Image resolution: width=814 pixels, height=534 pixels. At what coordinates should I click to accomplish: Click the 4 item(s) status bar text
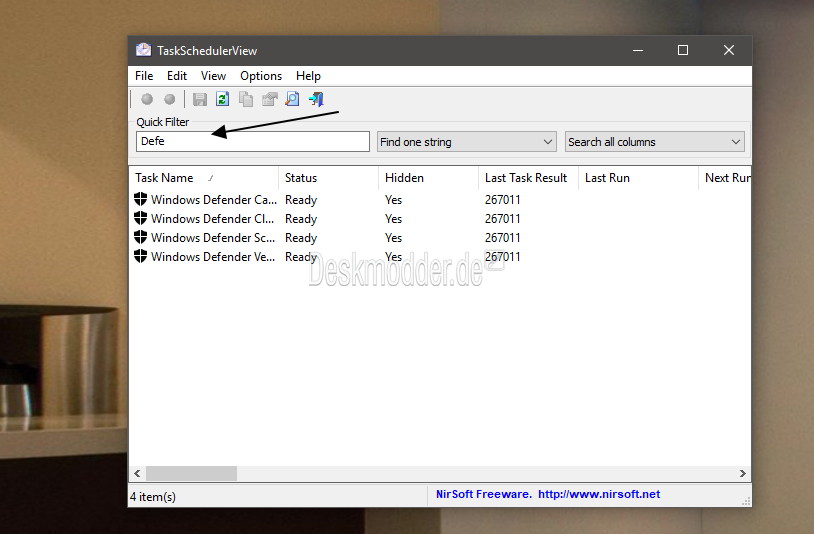pos(153,497)
